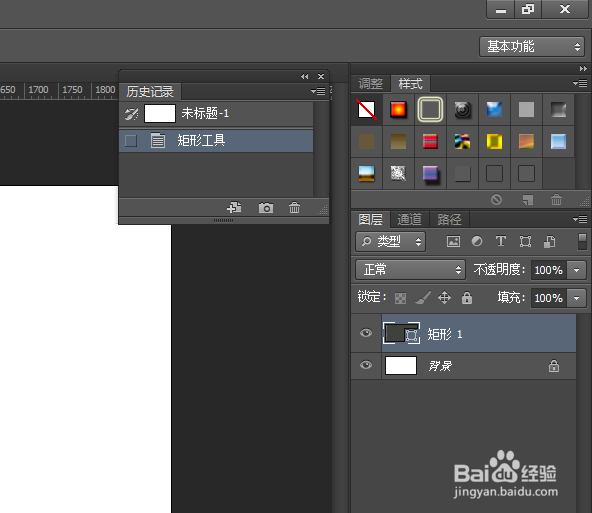Filter layers by pixel layer icon
Screen dimensions: 592x513
[x=453, y=241]
